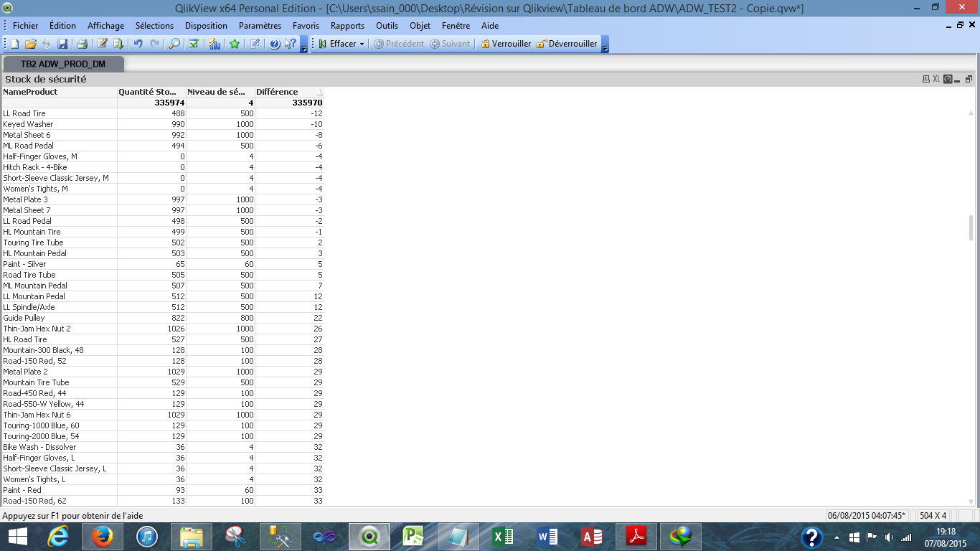This screenshot has width=980, height=551.
Task: Click the Verrouiller button
Action: [x=506, y=44]
